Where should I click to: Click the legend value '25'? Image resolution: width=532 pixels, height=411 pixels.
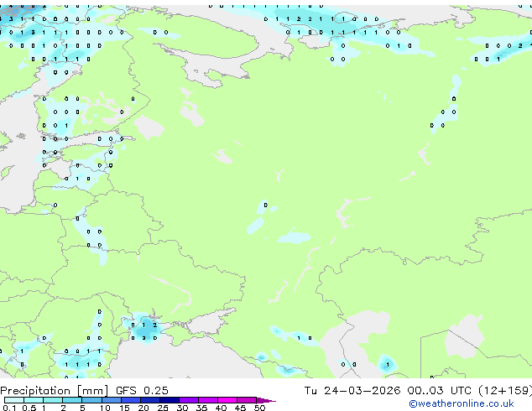[x=163, y=408]
